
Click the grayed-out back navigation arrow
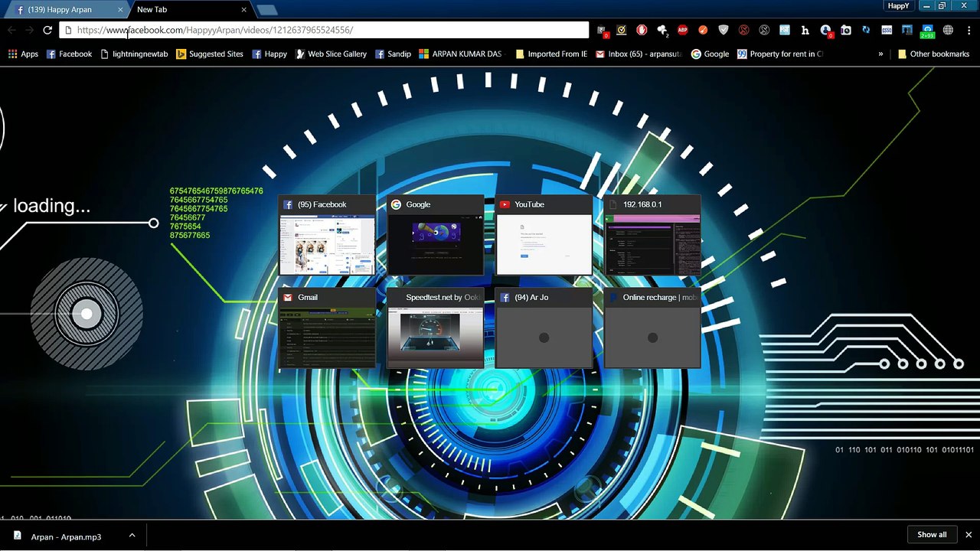coord(11,30)
